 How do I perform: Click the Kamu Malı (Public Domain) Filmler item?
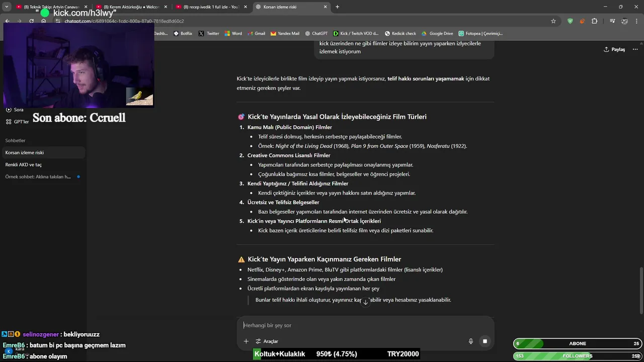tap(289, 127)
